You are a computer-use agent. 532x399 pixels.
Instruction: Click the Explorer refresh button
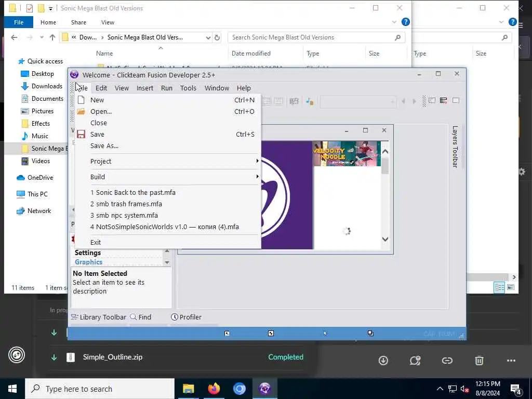(217, 37)
